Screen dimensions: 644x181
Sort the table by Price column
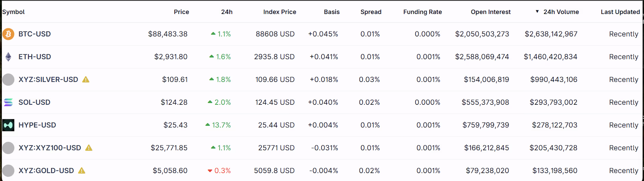181,11
